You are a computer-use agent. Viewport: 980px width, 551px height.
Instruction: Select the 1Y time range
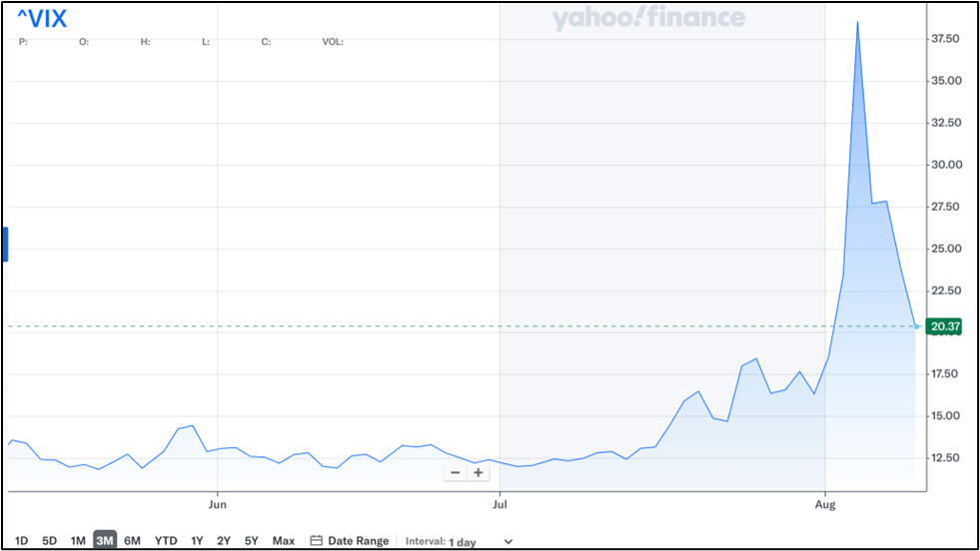point(197,541)
